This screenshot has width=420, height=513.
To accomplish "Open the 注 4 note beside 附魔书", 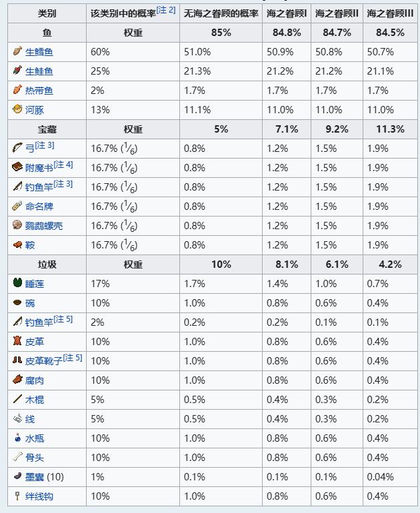I will 63,165.
